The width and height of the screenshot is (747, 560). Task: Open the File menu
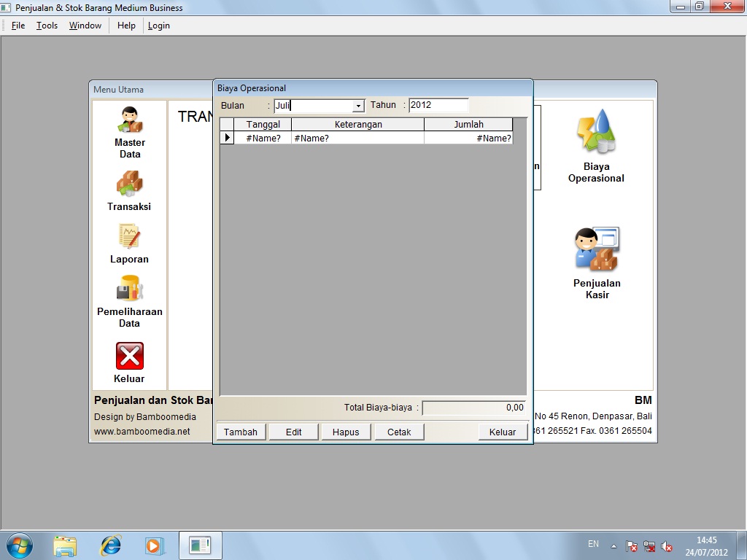pyautogui.click(x=18, y=26)
